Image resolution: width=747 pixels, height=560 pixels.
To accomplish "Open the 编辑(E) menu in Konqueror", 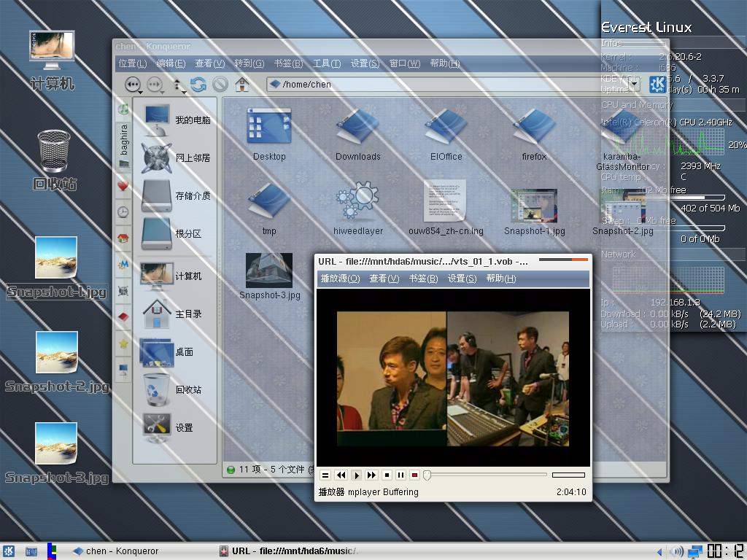I will point(171,63).
